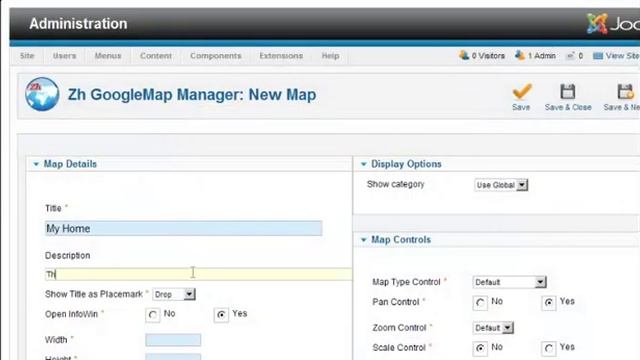Open the Menus menu
This screenshot has height=360, width=640.
click(x=108, y=56)
